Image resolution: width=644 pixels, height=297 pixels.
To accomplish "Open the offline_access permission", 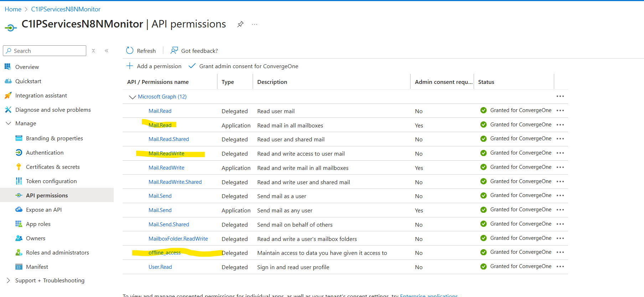I will coord(165,253).
